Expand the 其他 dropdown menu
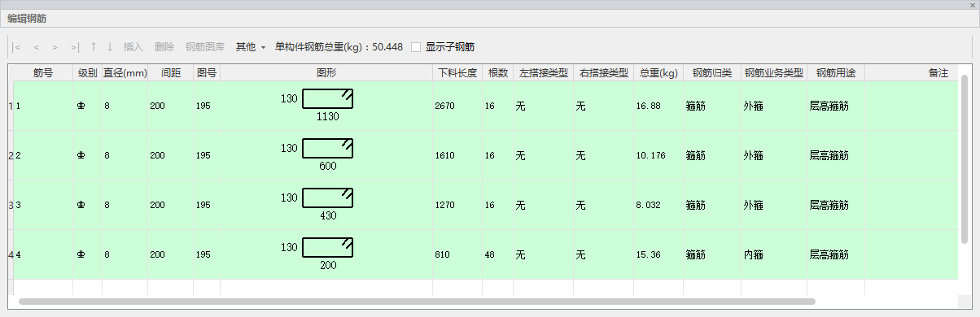Viewport: 980px width, 317px height. point(251,47)
